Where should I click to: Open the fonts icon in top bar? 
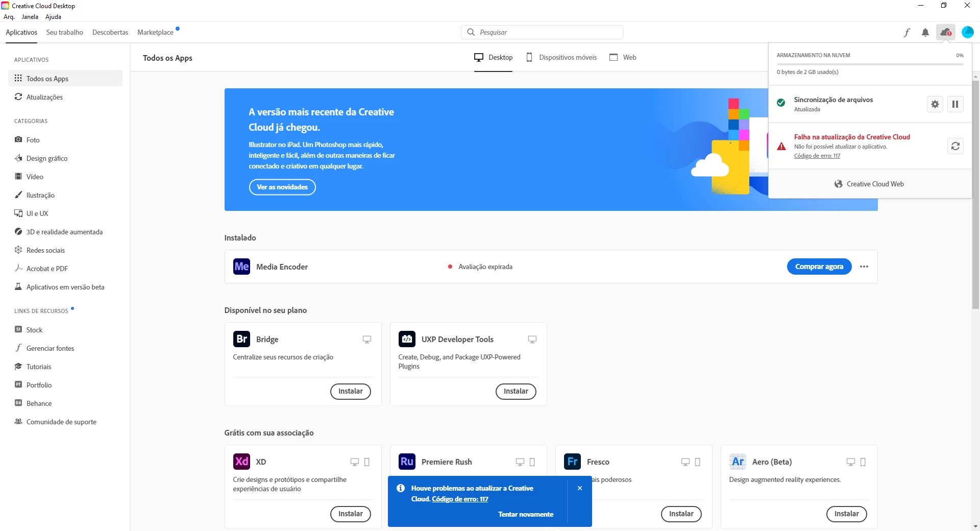[x=906, y=32]
